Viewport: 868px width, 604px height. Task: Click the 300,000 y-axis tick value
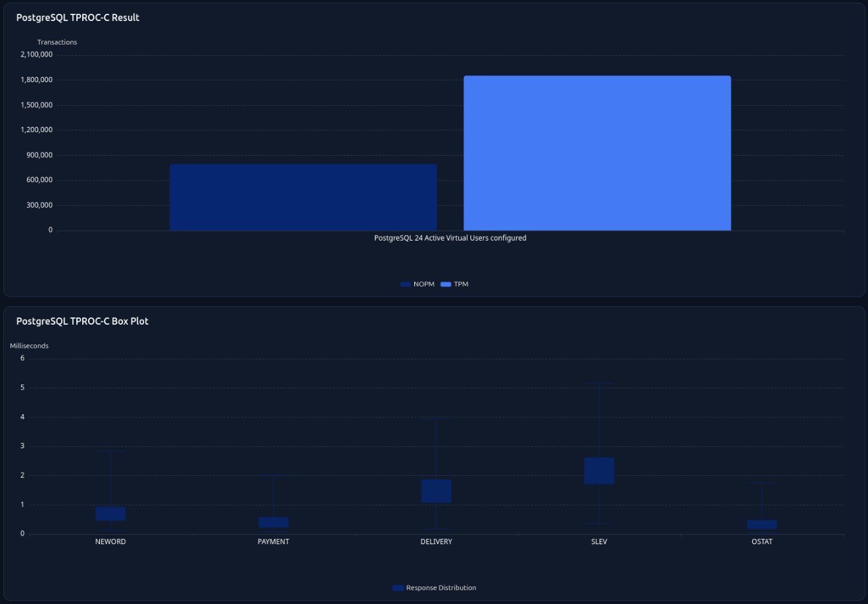pyautogui.click(x=40, y=205)
